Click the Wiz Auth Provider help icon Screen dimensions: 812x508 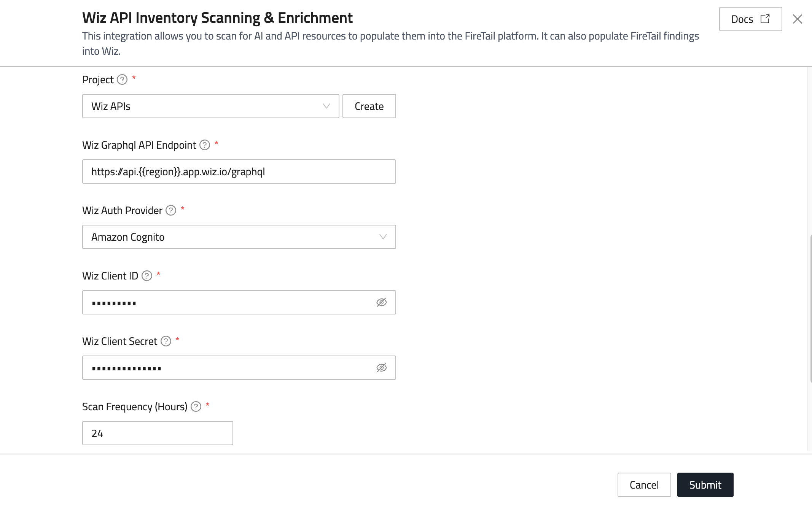click(x=171, y=210)
